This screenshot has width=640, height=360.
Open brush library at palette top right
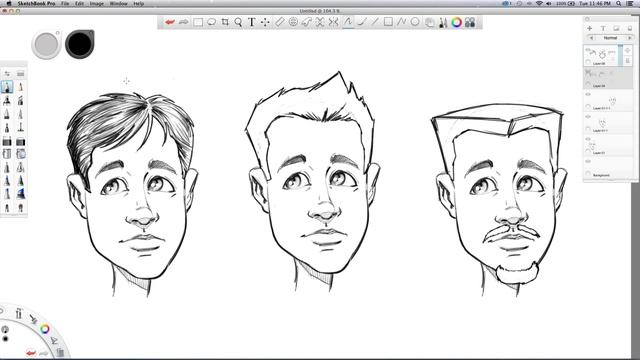click(20, 73)
